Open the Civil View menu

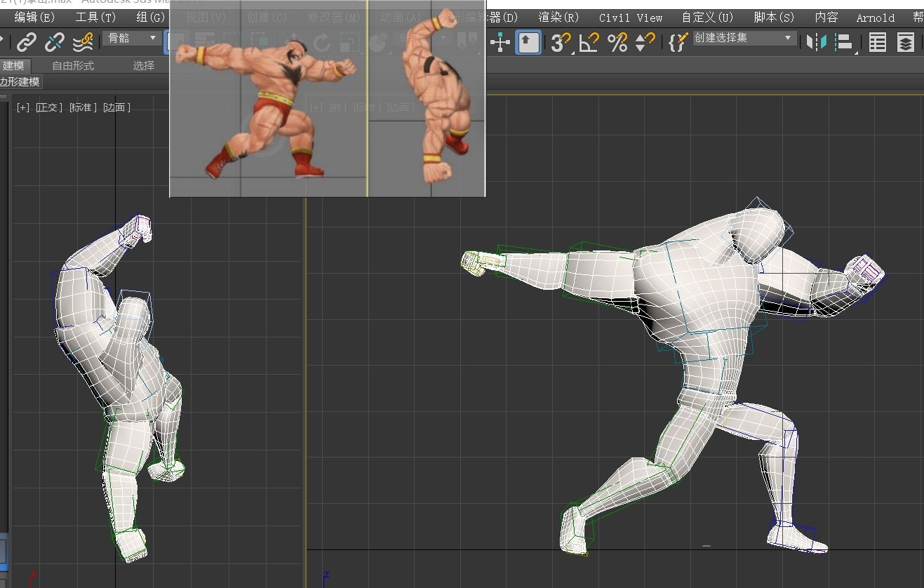click(x=631, y=18)
